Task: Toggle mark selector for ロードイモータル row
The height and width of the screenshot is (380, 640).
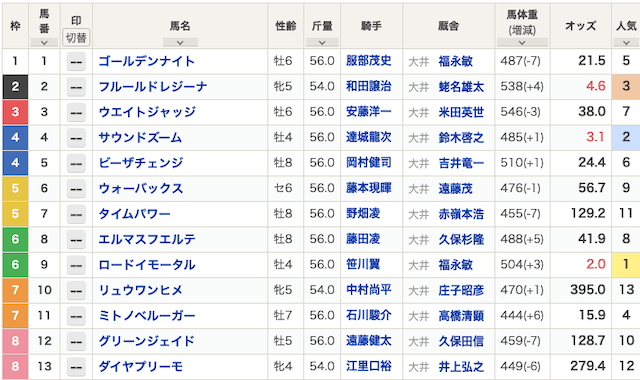Action: [x=76, y=265]
